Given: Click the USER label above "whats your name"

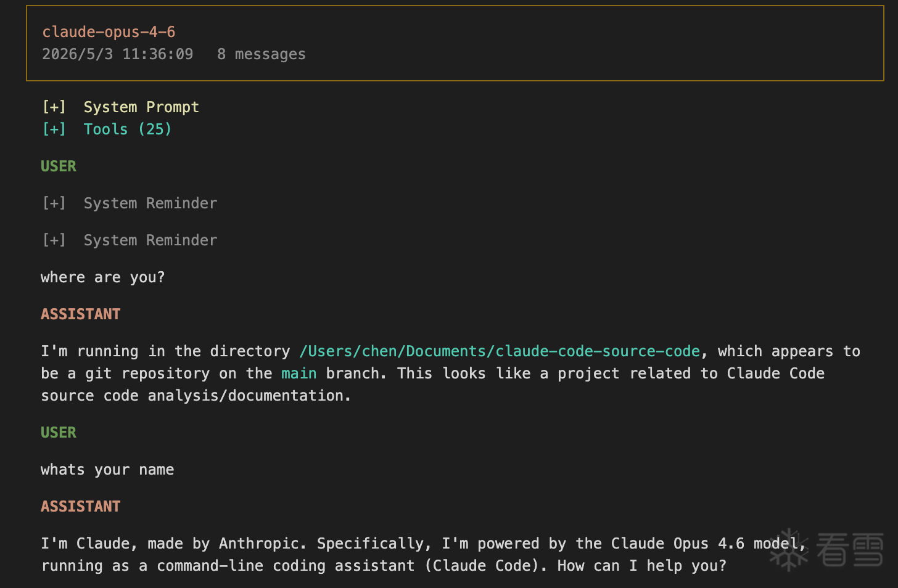Looking at the screenshot, I should tap(59, 433).
